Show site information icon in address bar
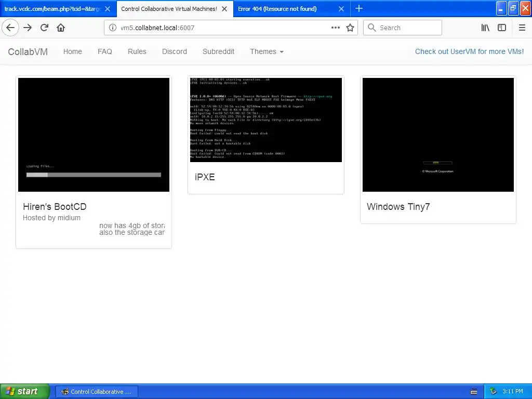This screenshot has height=399, width=532. coord(112,28)
